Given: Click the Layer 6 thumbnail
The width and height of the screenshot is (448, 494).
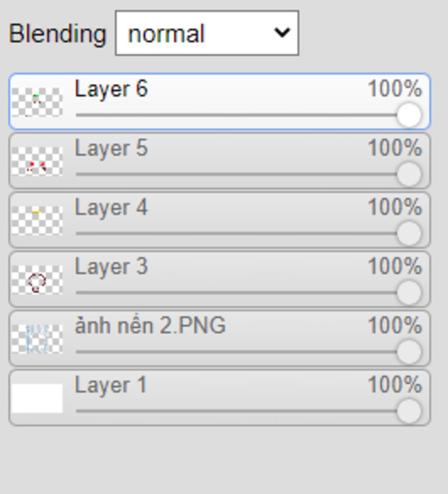Looking at the screenshot, I should [x=37, y=102].
